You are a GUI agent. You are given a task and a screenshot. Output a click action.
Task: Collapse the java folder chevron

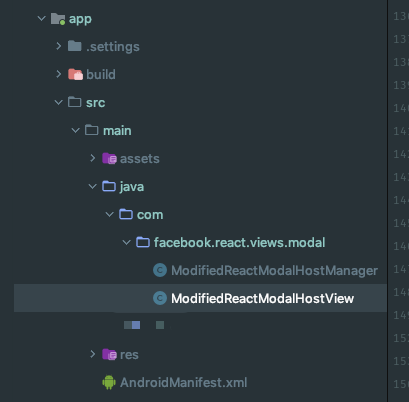click(x=93, y=186)
